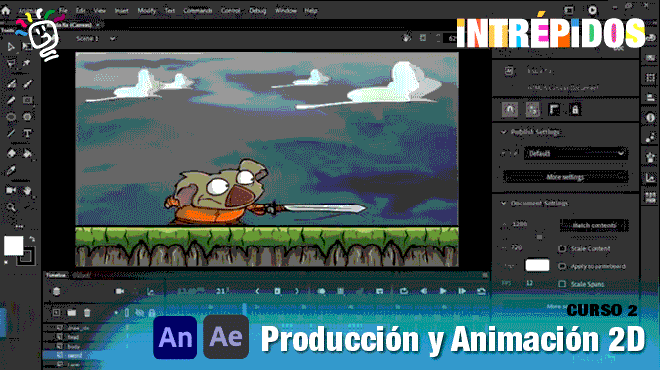The image size is (660, 370).
Task: Select the Line tool
Action: tap(11, 133)
